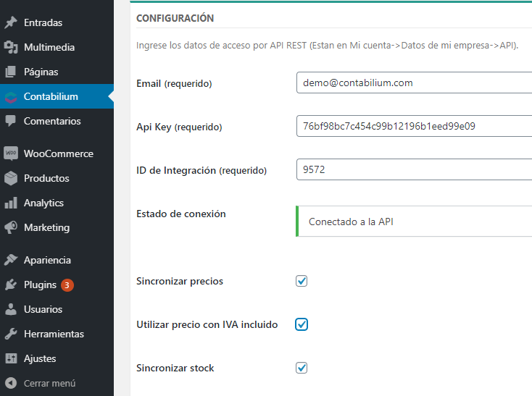Viewport: 532px width, 396px height.
Task: Click the Marketing megaphone icon
Action: (11, 227)
